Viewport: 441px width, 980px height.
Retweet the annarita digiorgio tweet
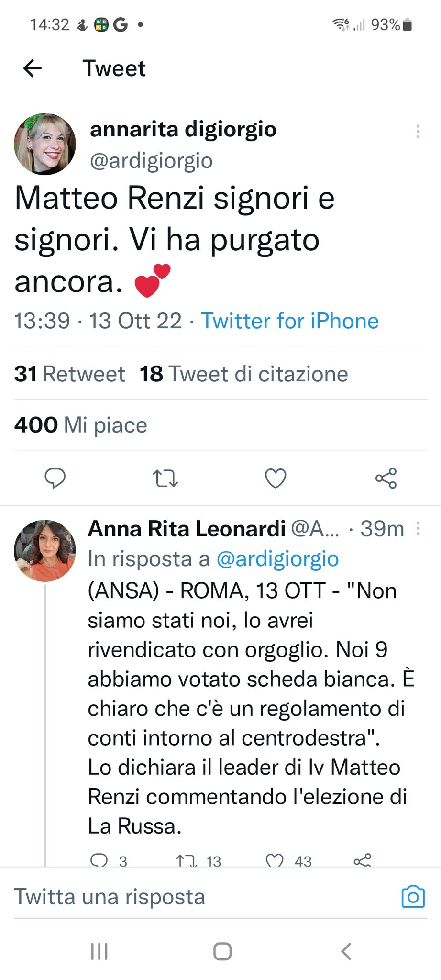click(x=165, y=478)
